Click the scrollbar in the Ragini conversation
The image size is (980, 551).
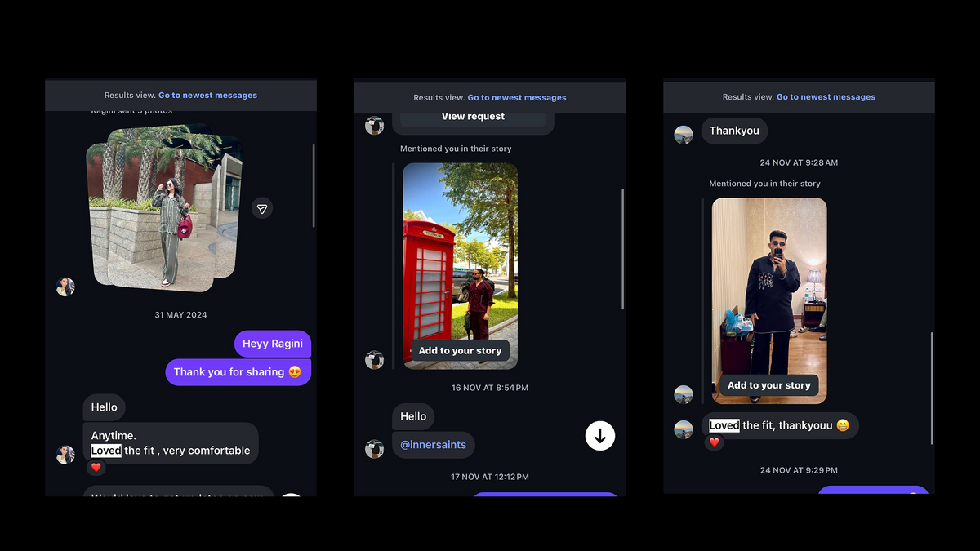pos(314,186)
